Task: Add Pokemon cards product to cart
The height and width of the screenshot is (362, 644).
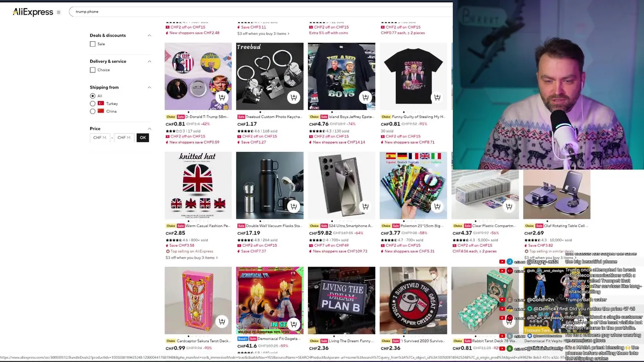Action: click(437, 206)
